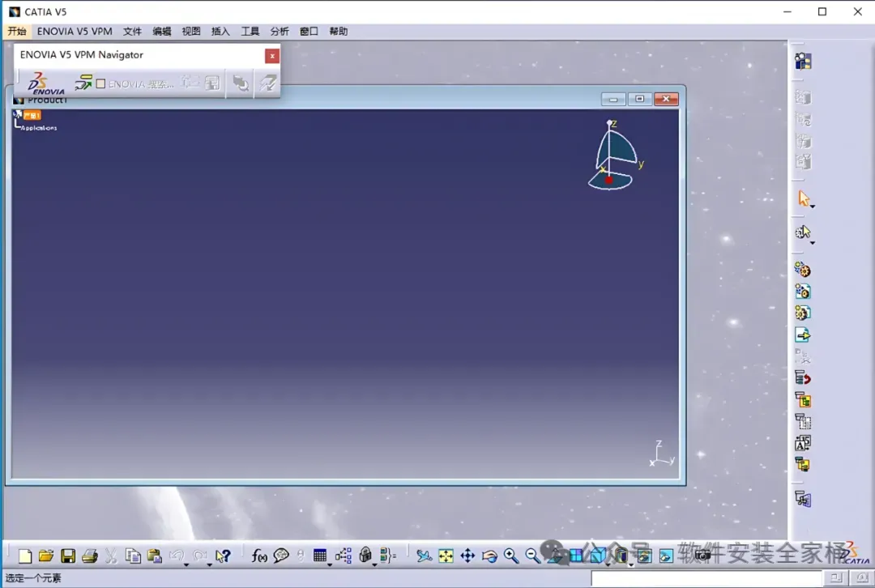
Task: Zoom in with the plus magnifier
Action: (511, 556)
